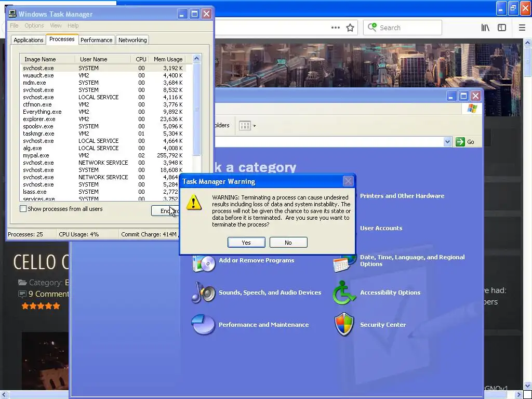Select the explorer.exe process row
Image resolution: width=532 pixels, height=399 pixels.
[103, 119]
